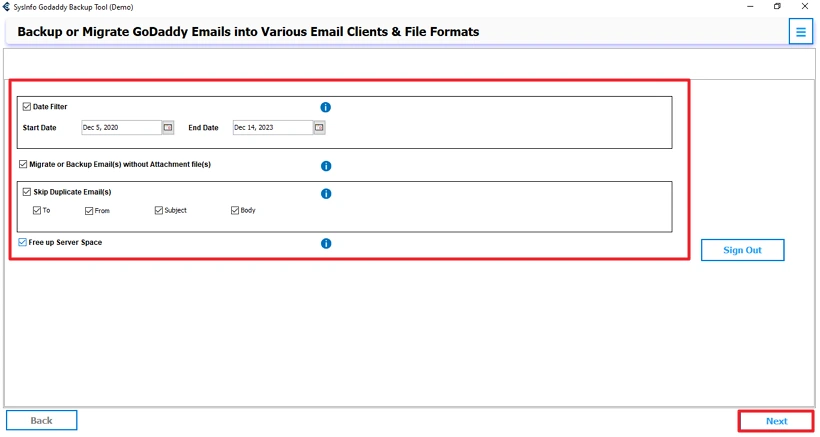Toggle Skip Duplicate Email(s) checkbox
This screenshot has height=437, width=820.
pyautogui.click(x=27, y=192)
